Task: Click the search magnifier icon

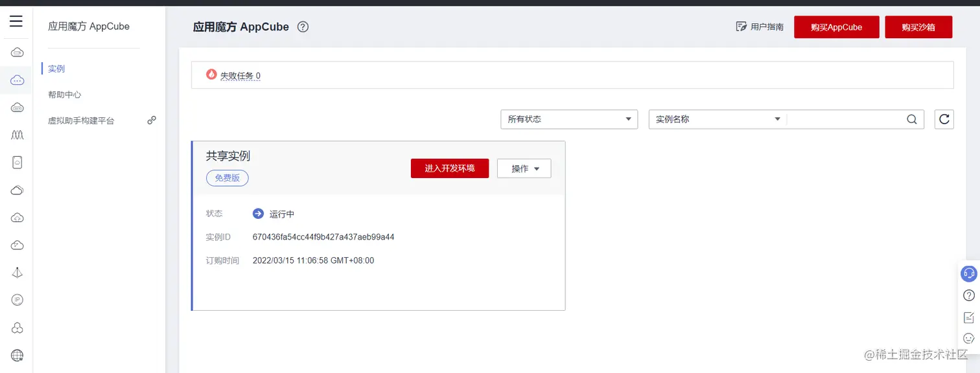Action: tap(911, 119)
